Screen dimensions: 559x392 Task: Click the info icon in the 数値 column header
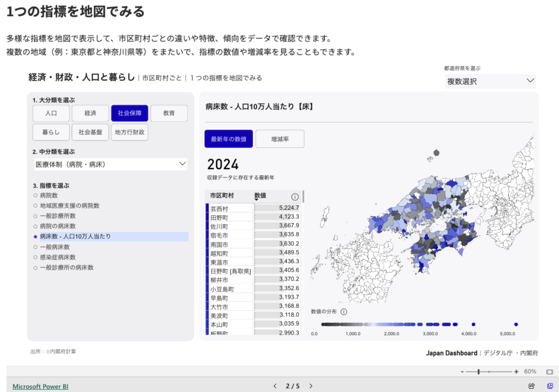pyautogui.click(x=295, y=197)
